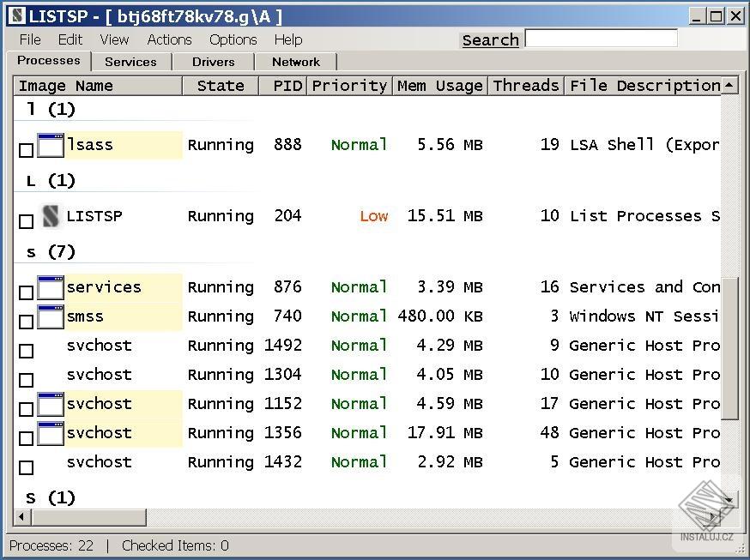Switch to the Drivers tab

pos(214,62)
